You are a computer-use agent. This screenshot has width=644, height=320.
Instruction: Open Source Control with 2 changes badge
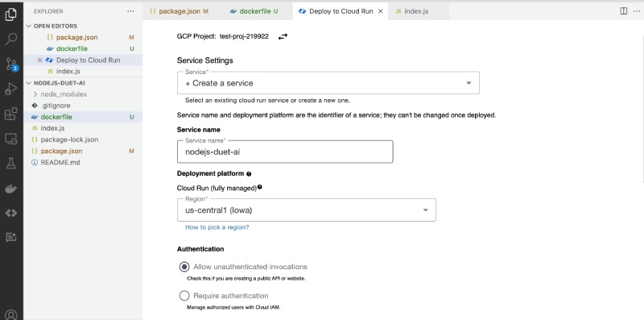(x=11, y=64)
